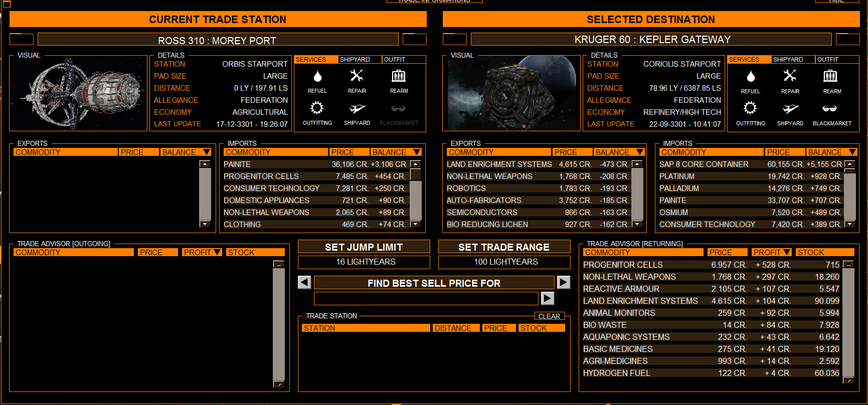Sort returning trade advisor by Profit arrow
868x405 pixels.
click(x=787, y=252)
